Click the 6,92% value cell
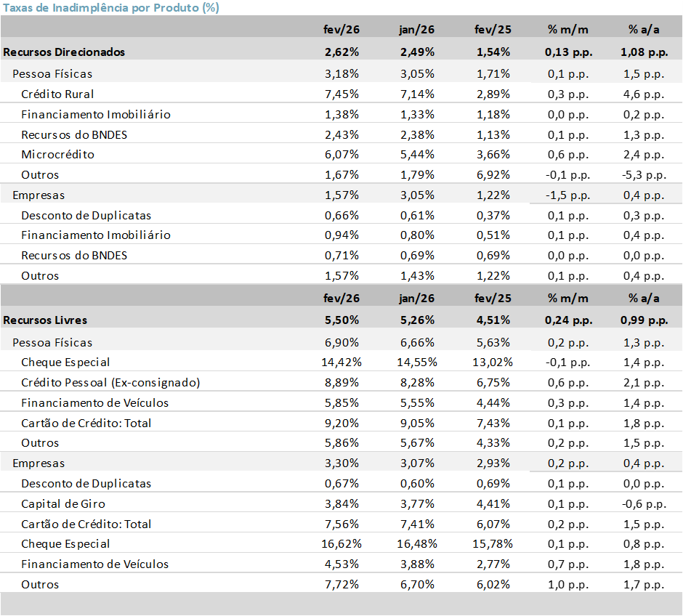683x616 pixels. [x=493, y=174]
